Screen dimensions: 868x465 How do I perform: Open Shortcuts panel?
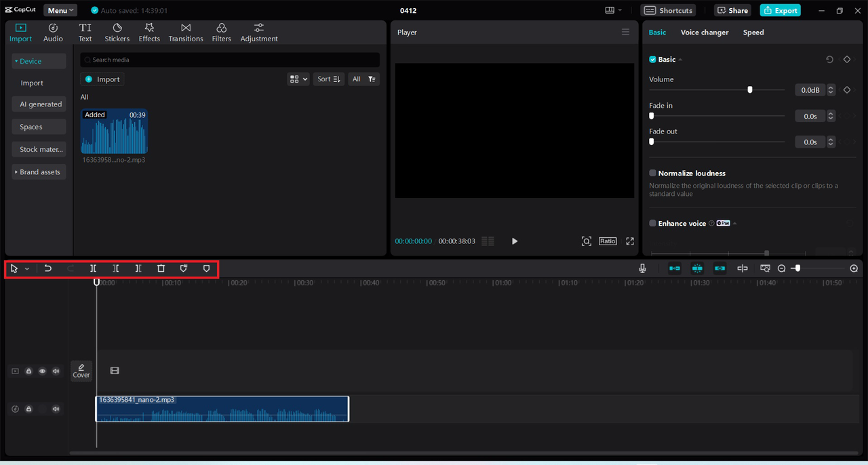click(668, 10)
